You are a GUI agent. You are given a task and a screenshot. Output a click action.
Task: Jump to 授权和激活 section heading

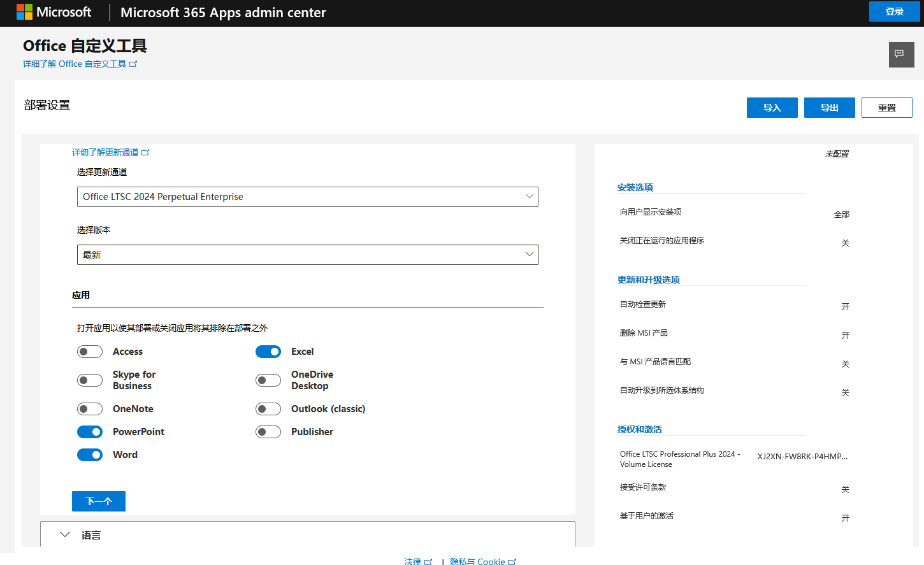click(x=640, y=429)
